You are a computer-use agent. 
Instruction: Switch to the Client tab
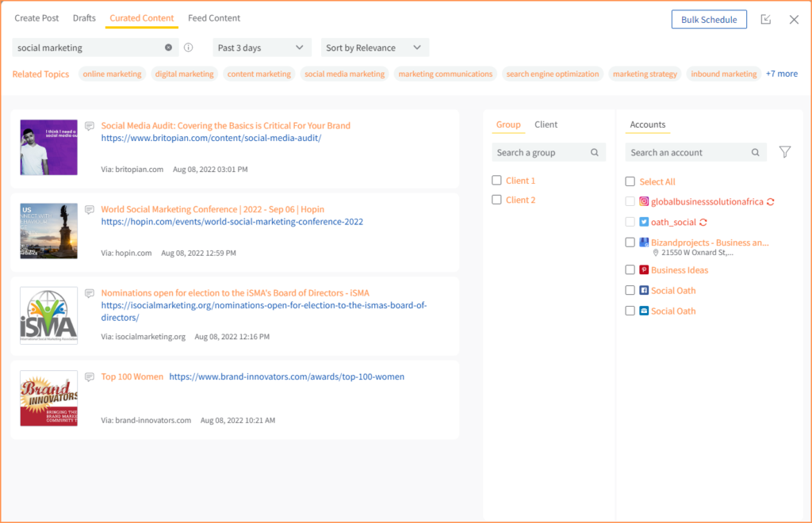pos(546,124)
